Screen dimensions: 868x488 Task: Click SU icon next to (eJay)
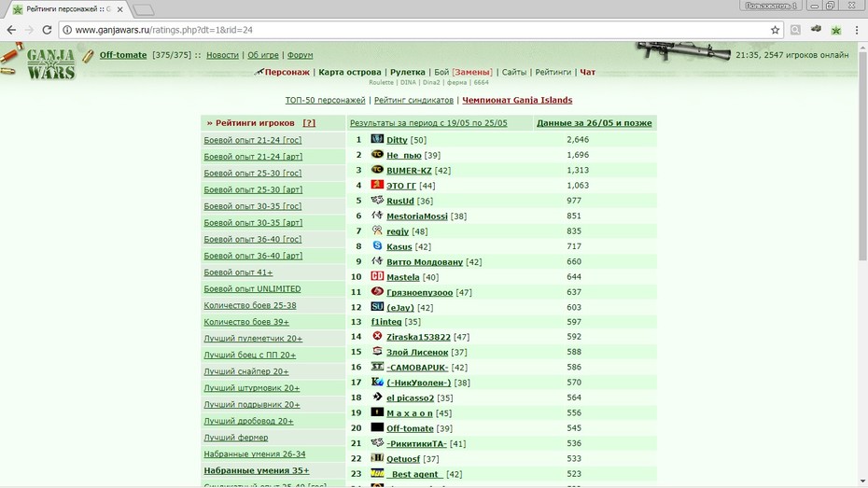[377, 307]
